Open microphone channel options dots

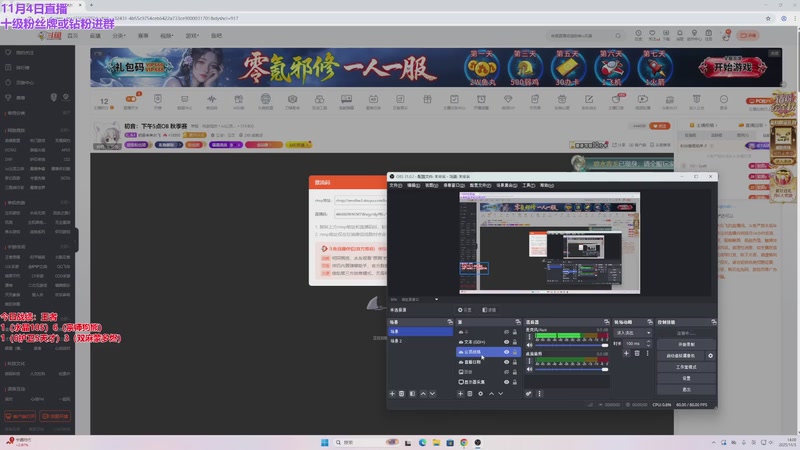coord(530,337)
